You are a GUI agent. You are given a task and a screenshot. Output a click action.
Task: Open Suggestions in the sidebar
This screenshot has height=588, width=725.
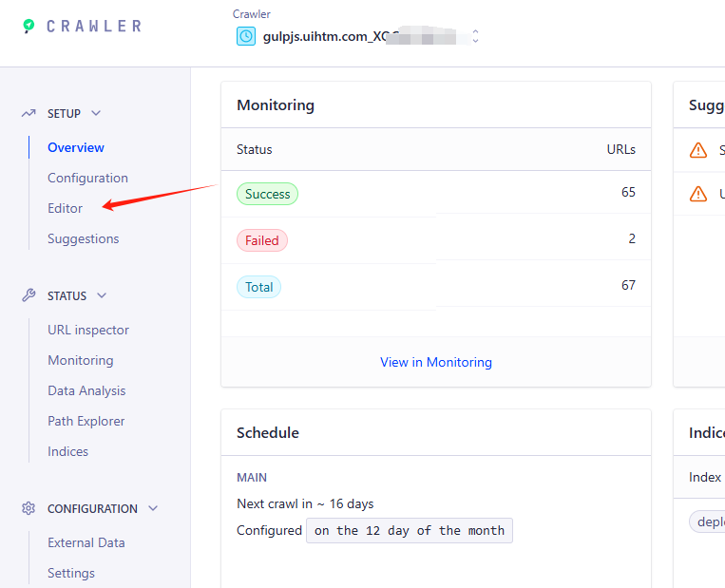tap(84, 238)
